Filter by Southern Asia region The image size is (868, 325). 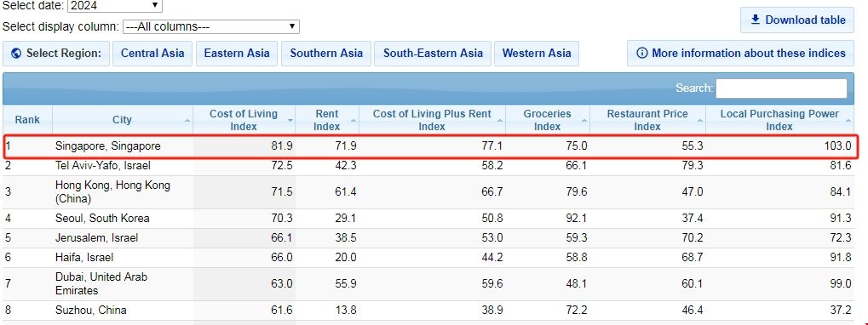(x=326, y=54)
